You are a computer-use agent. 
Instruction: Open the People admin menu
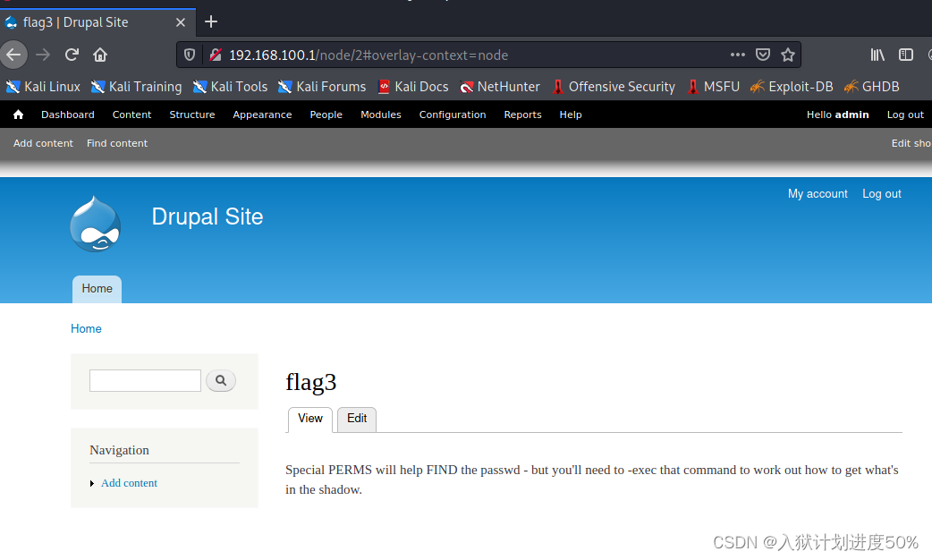(326, 115)
